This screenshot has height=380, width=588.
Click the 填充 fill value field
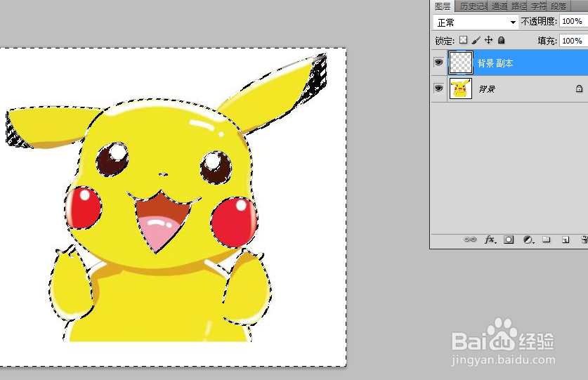point(573,41)
